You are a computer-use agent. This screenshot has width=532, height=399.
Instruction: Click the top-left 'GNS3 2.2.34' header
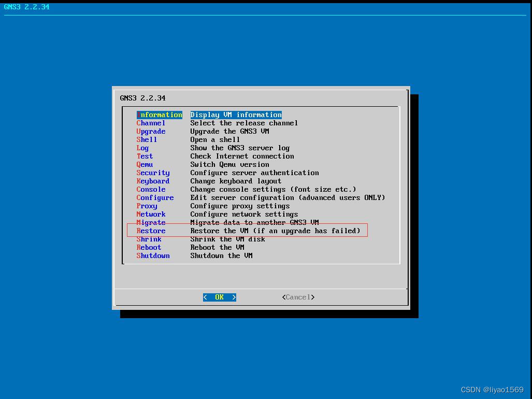[x=26, y=7]
